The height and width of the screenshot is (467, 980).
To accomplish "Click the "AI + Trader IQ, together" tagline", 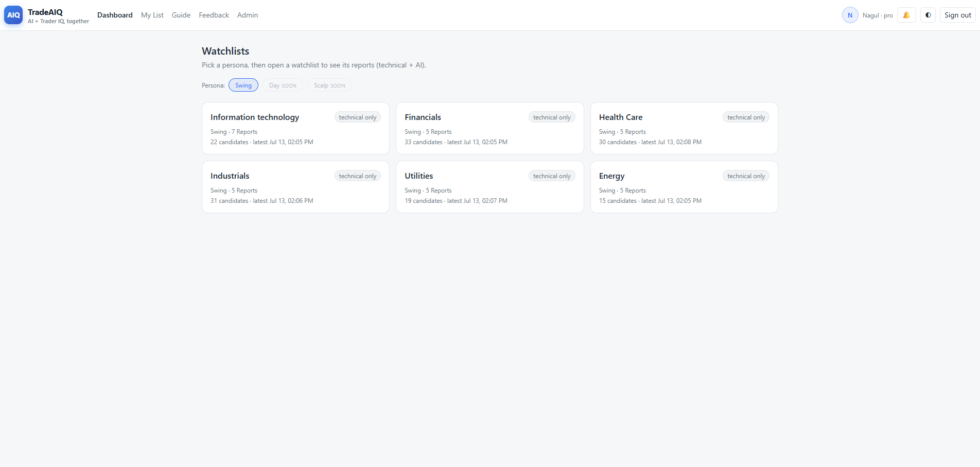I will (x=58, y=21).
